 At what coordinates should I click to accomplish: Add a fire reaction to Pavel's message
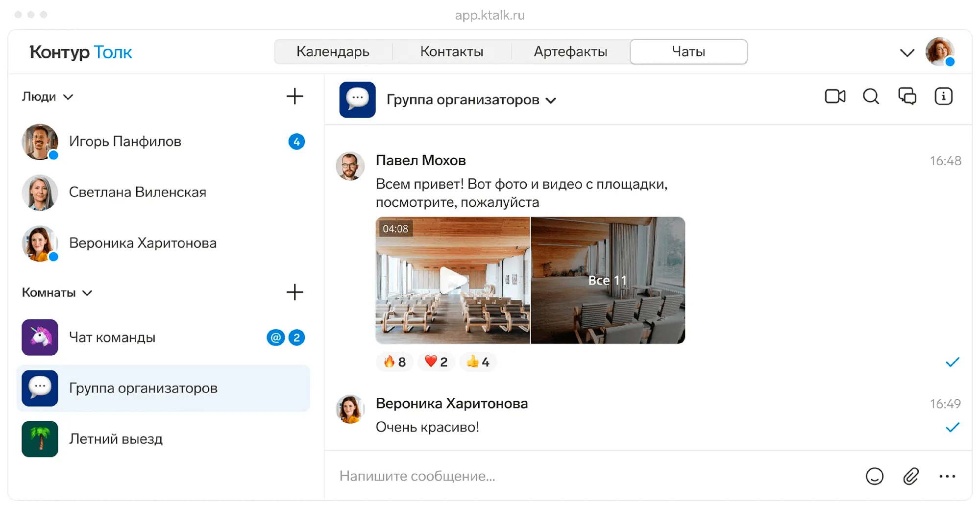point(394,362)
